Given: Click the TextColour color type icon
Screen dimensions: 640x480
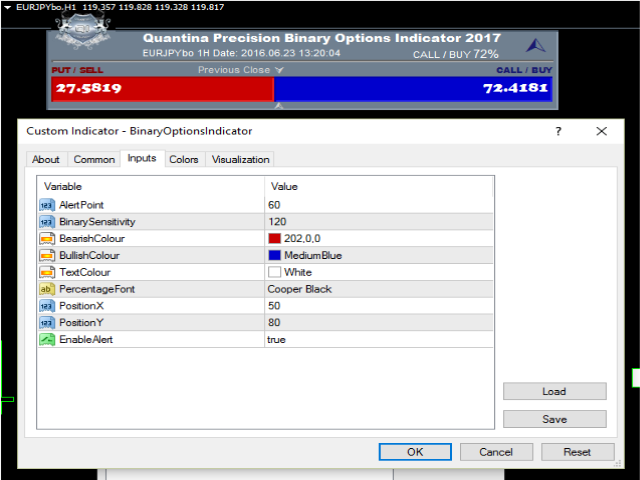Looking at the screenshot, I should coord(47,272).
